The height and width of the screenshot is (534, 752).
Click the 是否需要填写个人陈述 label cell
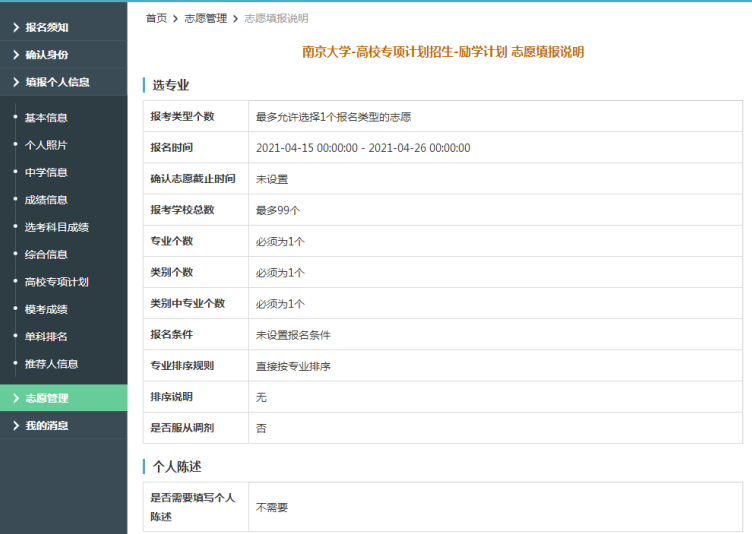click(x=196, y=507)
